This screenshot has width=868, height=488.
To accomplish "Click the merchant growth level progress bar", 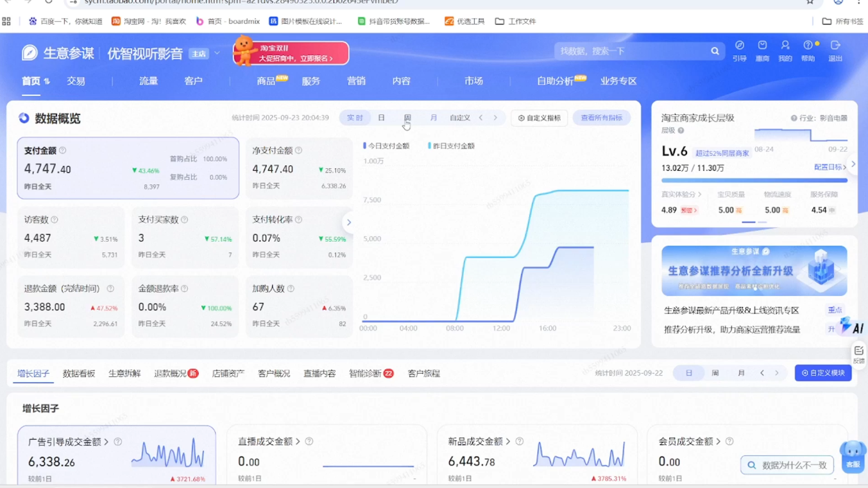I will pos(754,180).
